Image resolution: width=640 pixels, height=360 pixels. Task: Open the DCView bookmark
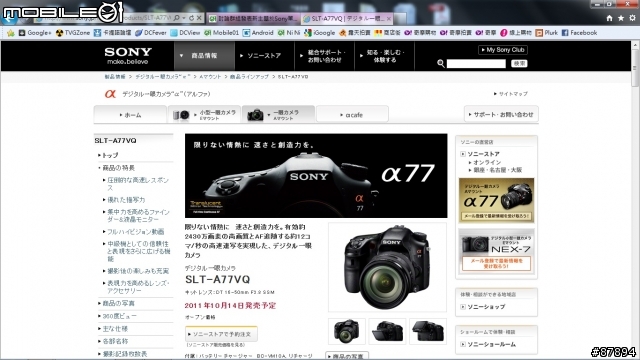click(185, 33)
